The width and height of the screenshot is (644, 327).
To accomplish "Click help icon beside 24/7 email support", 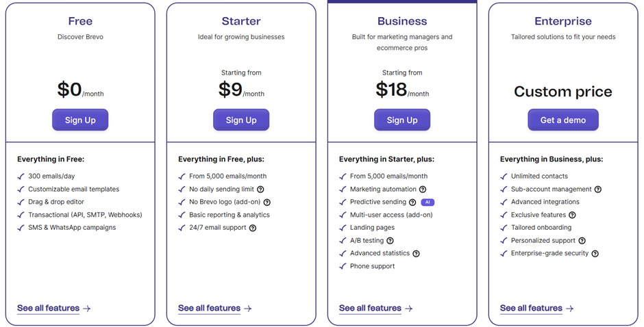I will click(253, 228).
